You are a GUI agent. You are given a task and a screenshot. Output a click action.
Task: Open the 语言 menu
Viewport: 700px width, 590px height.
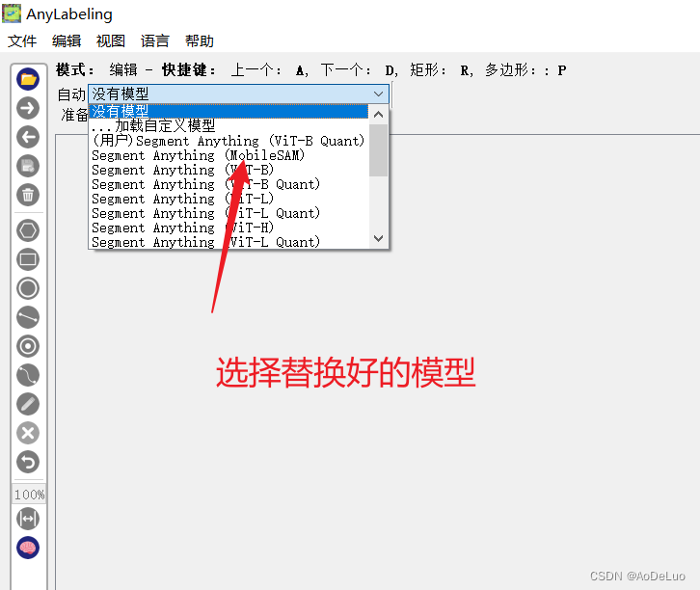click(154, 41)
